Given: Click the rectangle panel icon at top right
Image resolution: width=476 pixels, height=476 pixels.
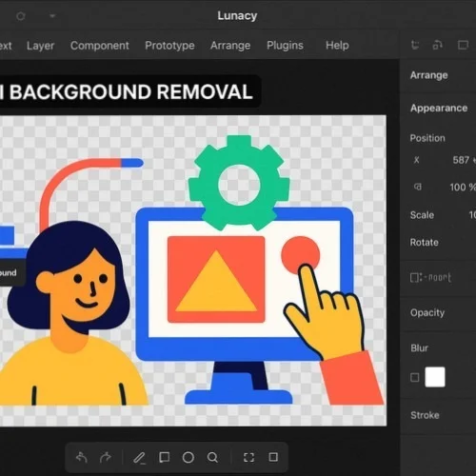Looking at the screenshot, I should 463,45.
